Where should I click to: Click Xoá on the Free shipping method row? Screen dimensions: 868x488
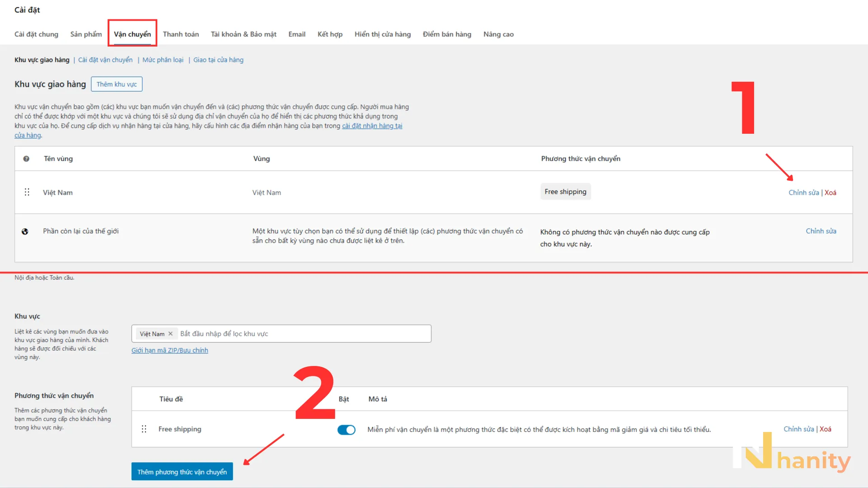(x=826, y=429)
